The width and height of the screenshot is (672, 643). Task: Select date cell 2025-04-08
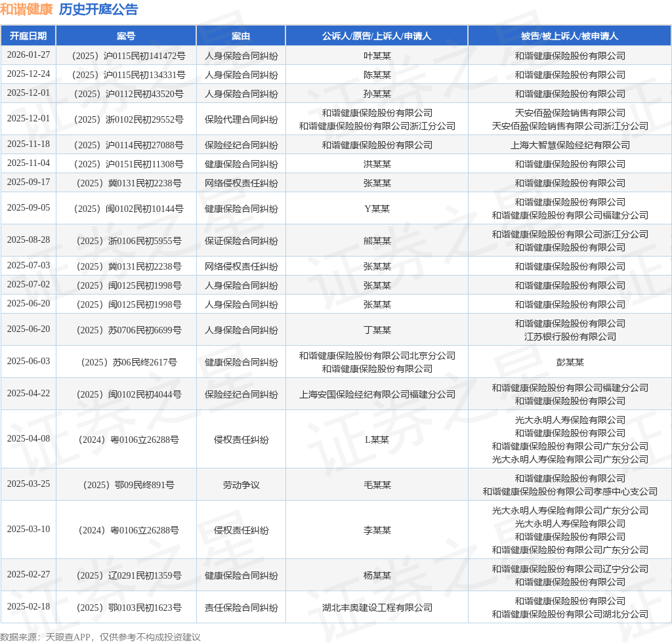pyautogui.click(x=28, y=439)
